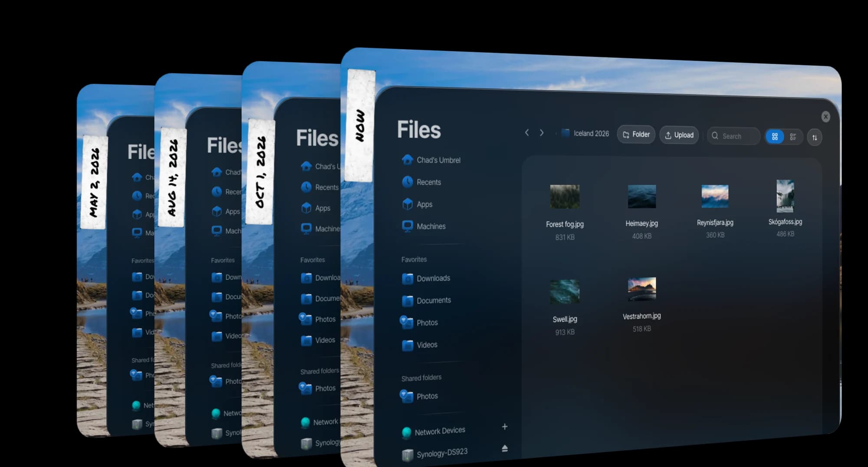The height and width of the screenshot is (467, 868).
Task: Go back with the left arrow in the Now window
Action: pos(527,133)
